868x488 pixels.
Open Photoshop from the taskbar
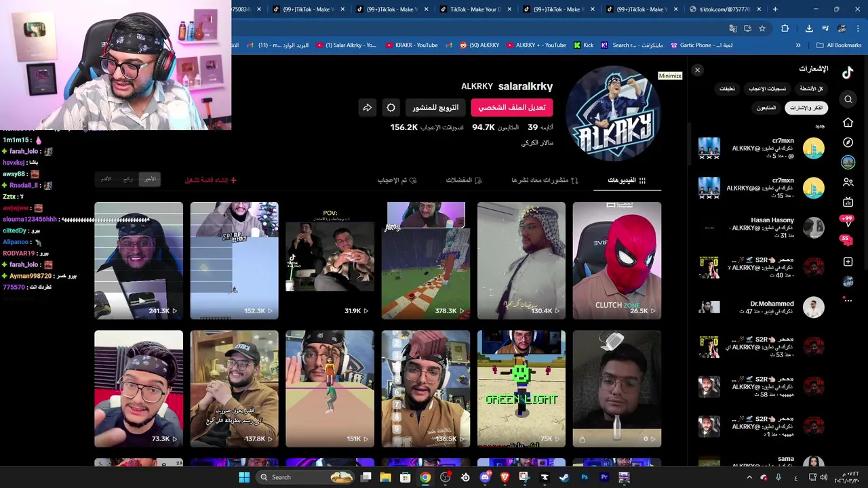pos(584,477)
